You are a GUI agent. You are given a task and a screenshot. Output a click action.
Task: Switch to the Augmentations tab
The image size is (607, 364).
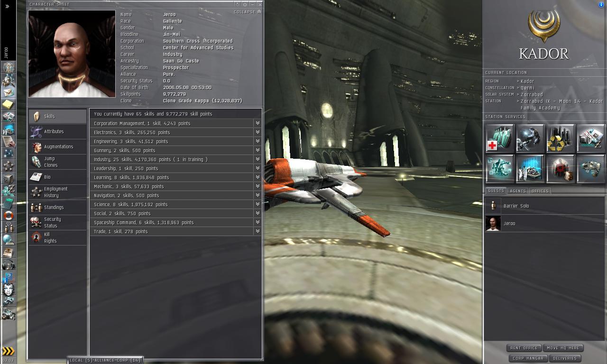click(57, 146)
